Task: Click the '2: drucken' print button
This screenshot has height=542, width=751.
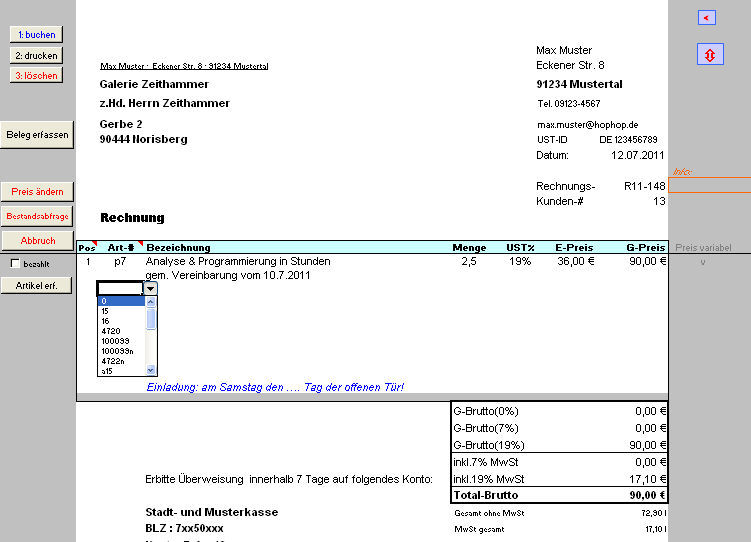Action: (36, 55)
